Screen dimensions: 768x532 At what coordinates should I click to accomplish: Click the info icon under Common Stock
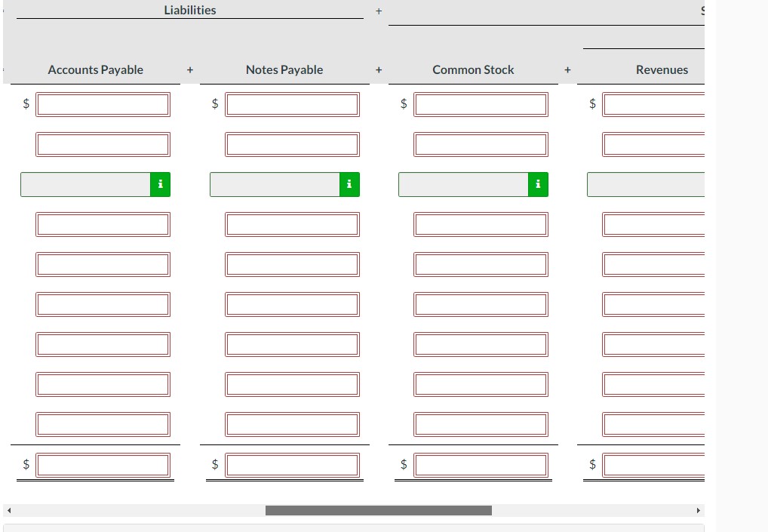coord(538,184)
